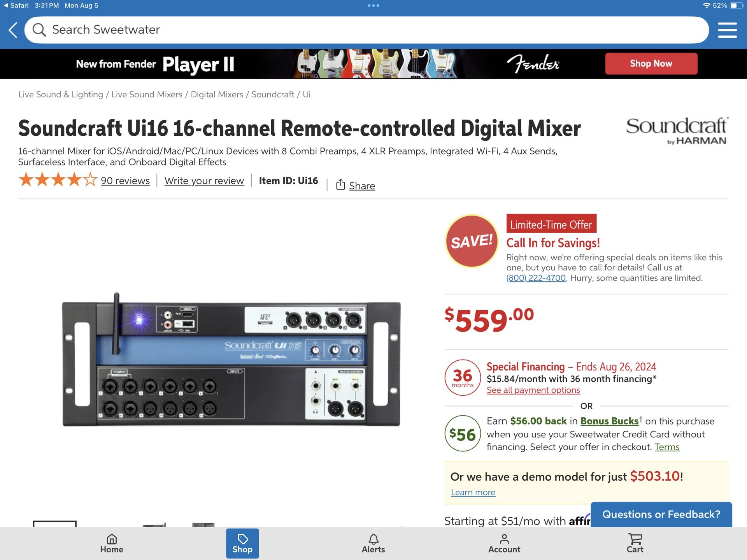747x560 pixels.
Task: Click the Wi-Fi status icon
Action: [706, 5]
